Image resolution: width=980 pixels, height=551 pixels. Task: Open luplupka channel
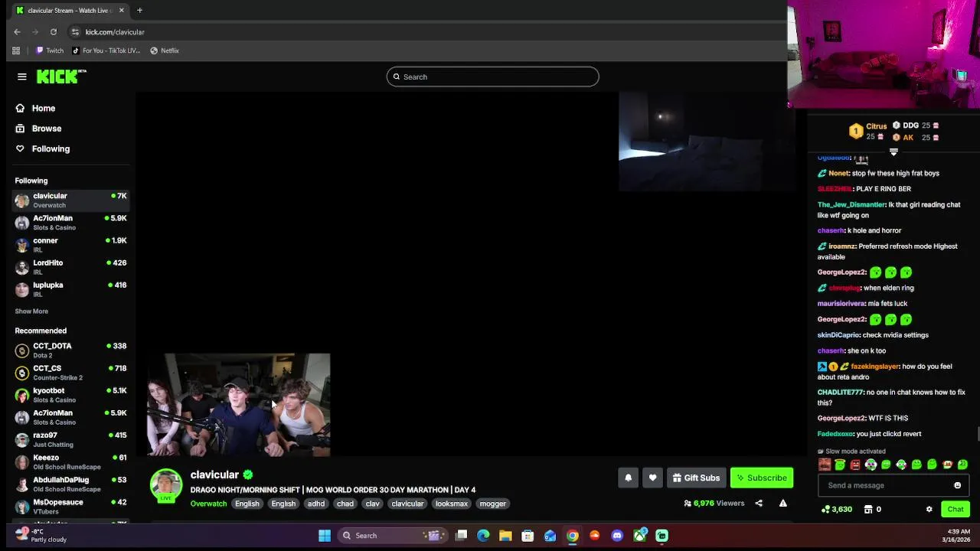pyautogui.click(x=70, y=289)
